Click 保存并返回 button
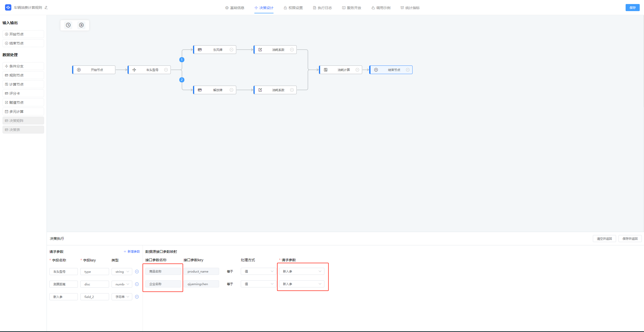644x332 pixels. pos(630,239)
